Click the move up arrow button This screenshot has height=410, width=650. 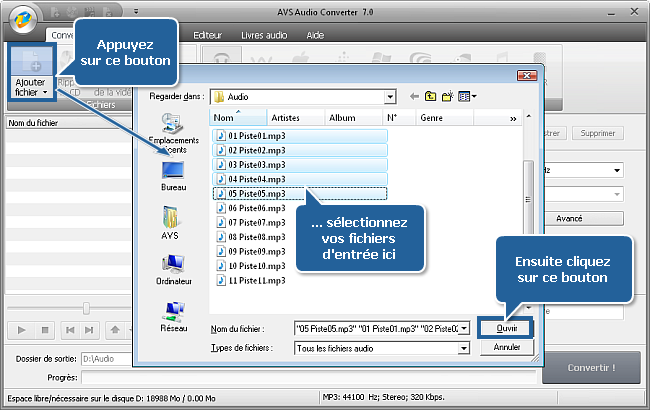pyautogui.click(x=115, y=330)
